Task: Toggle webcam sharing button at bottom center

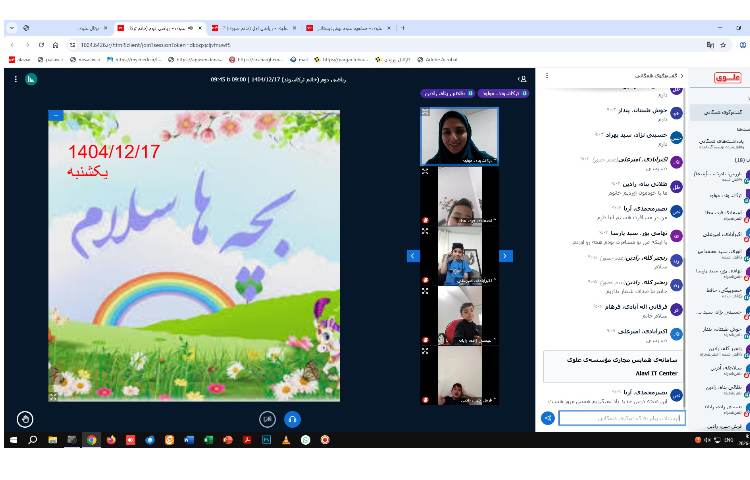Action: click(x=267, y=419)
